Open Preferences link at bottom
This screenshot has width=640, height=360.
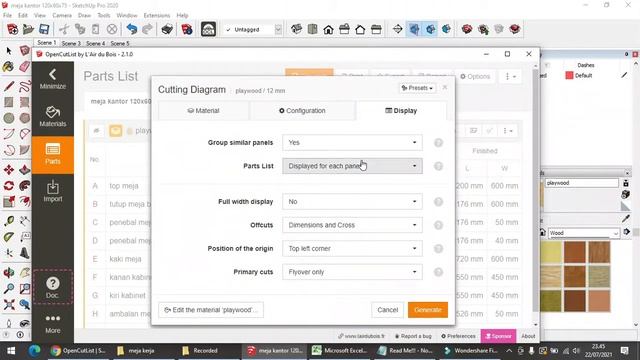pos(458,336)
